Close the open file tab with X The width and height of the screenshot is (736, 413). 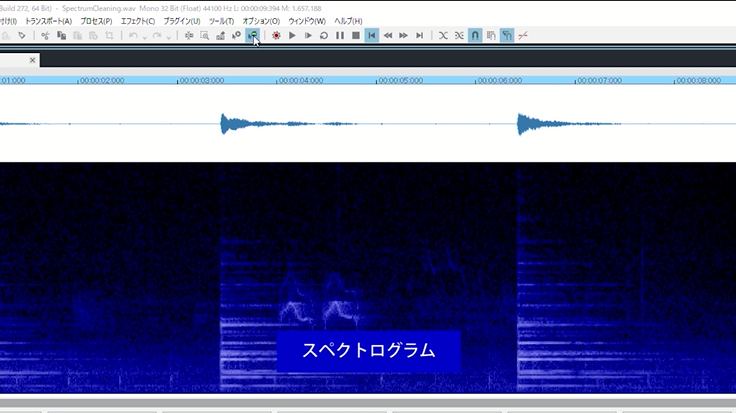coord(32,60)
